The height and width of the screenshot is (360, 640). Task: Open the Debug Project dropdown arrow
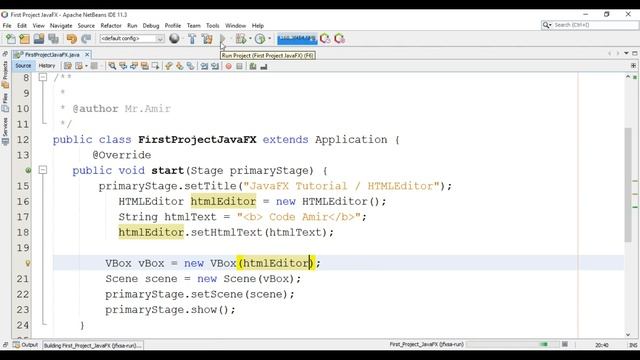coord(250,39)
